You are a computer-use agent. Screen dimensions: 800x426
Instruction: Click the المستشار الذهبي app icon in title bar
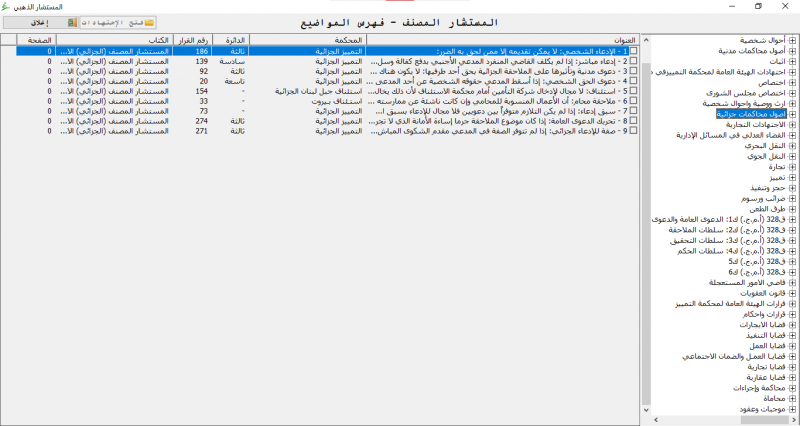(x=6, y=7)
